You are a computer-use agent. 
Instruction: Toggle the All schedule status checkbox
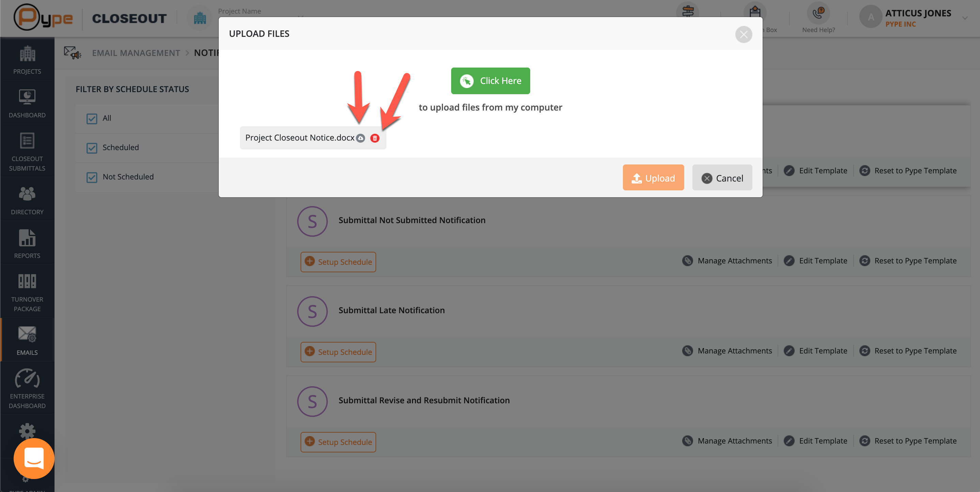point(92,118)
